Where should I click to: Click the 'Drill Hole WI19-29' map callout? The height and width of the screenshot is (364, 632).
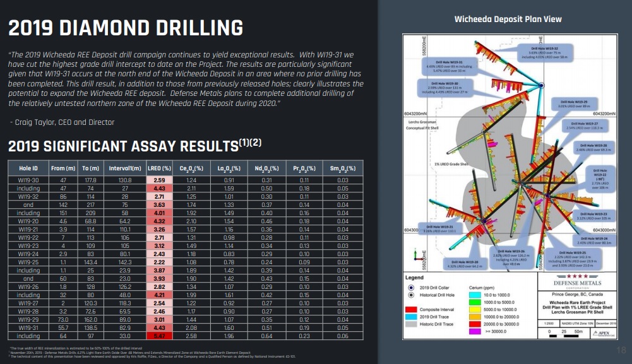[575, 104]
